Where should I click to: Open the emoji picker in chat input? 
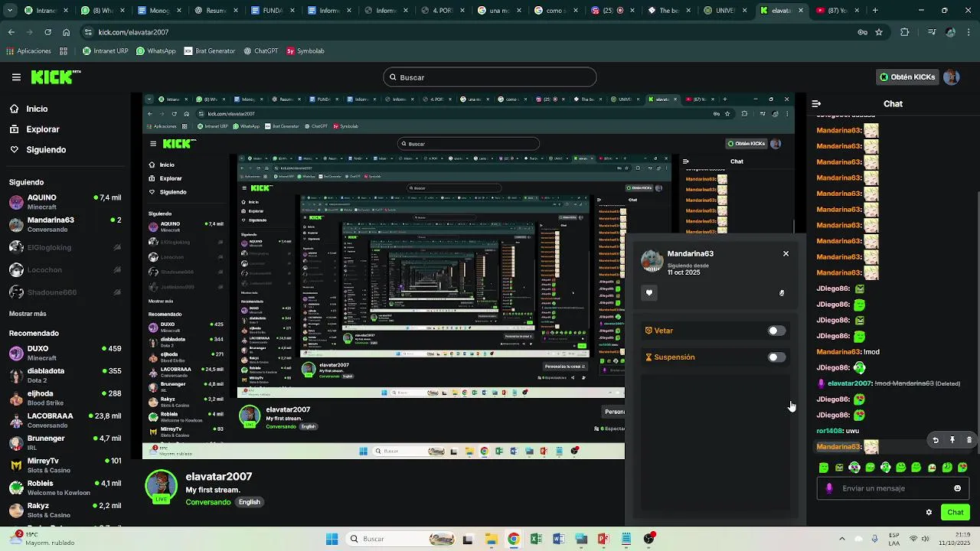coord(957,488)
